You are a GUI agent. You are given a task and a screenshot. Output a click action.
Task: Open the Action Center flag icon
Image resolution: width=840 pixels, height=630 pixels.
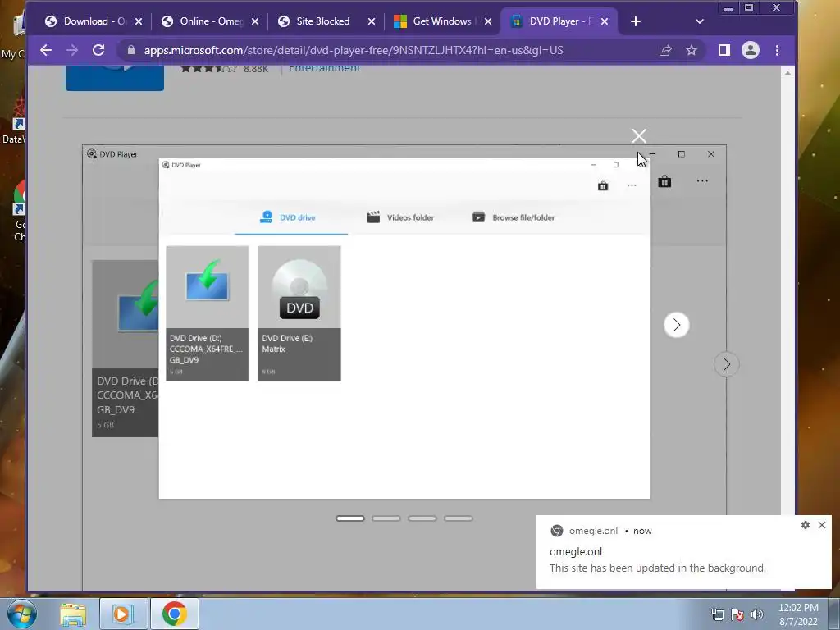click(x=737, y=614)
